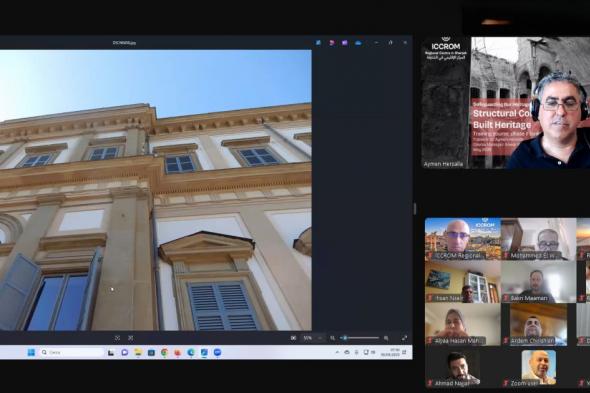Expand the hidden system tray icons chevron

[337, 352]
